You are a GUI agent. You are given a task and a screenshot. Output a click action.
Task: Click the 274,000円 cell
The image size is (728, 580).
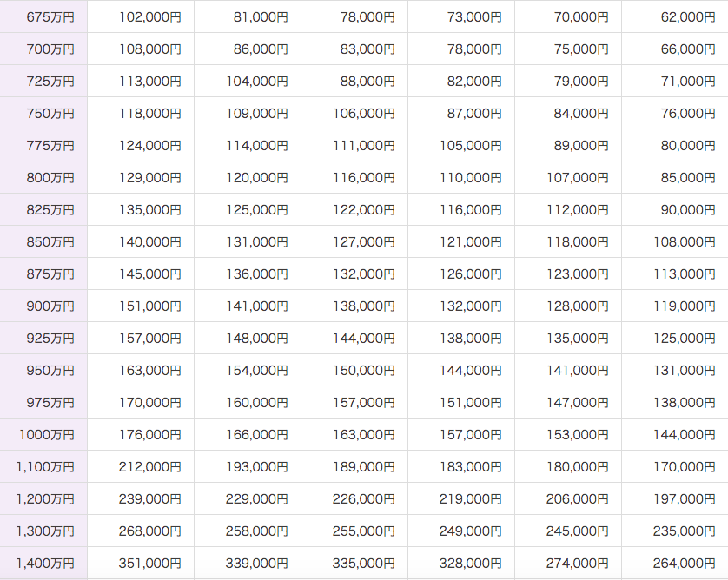568,563
